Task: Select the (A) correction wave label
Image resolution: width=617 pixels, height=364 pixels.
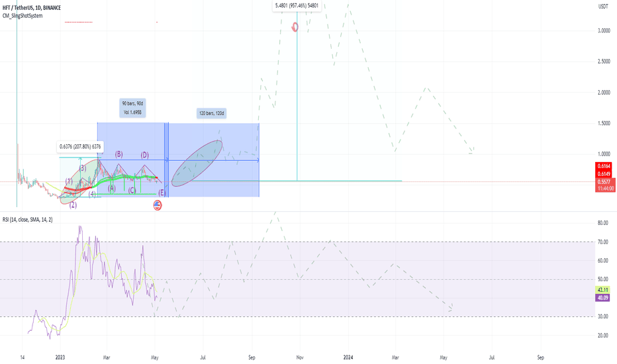Action: tap(112, 189)
